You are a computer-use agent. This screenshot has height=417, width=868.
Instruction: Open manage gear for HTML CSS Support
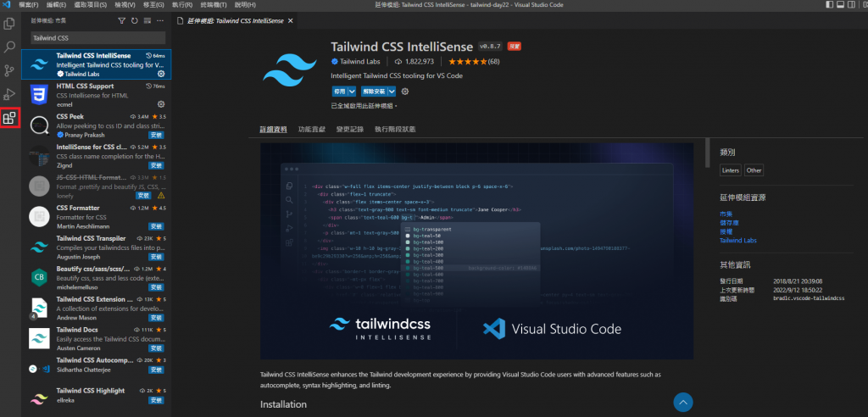[161, 104]
